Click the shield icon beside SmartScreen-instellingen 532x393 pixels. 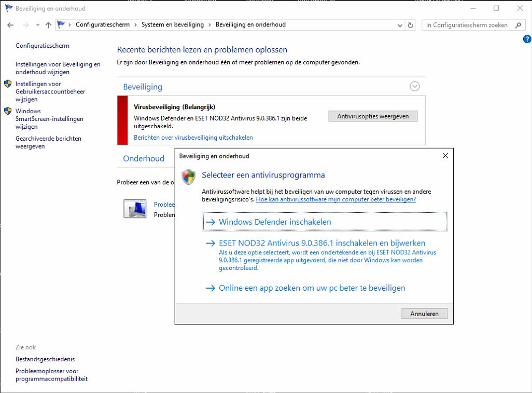8,111
